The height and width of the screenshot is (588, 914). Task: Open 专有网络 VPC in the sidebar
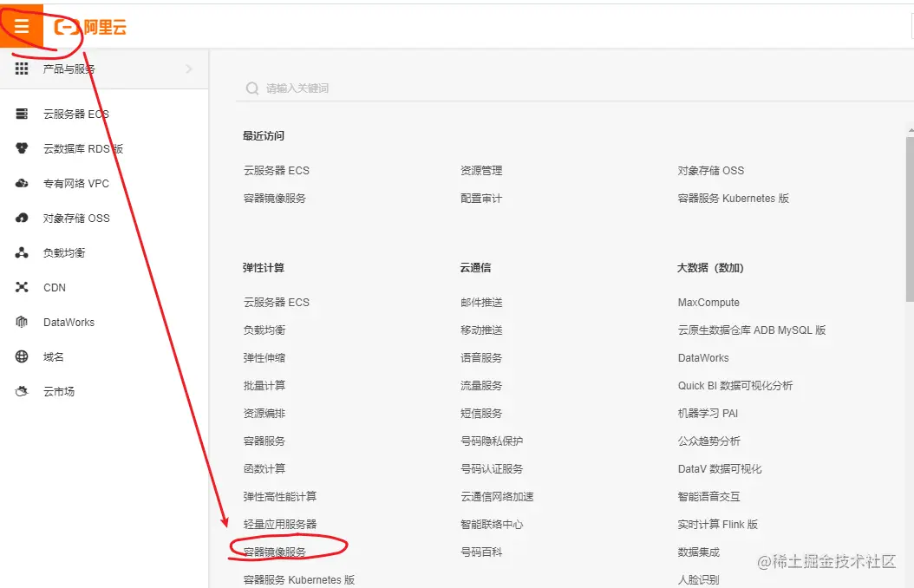coord(76,183)
